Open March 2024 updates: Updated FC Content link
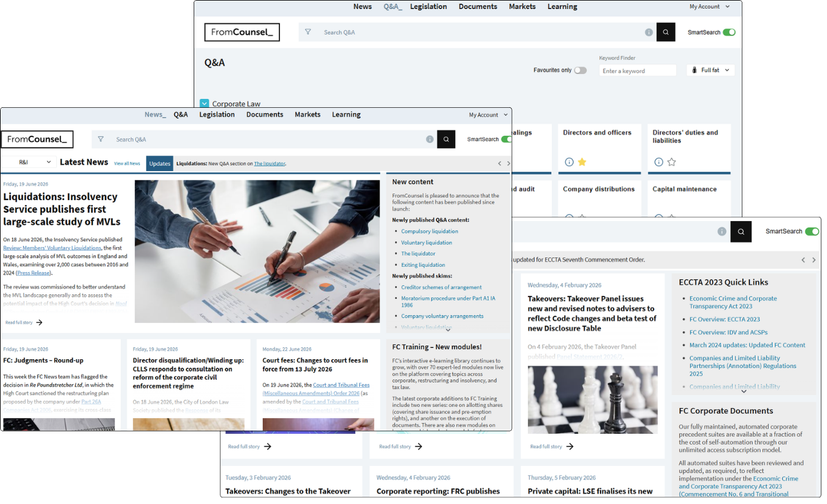 point(747,345)
